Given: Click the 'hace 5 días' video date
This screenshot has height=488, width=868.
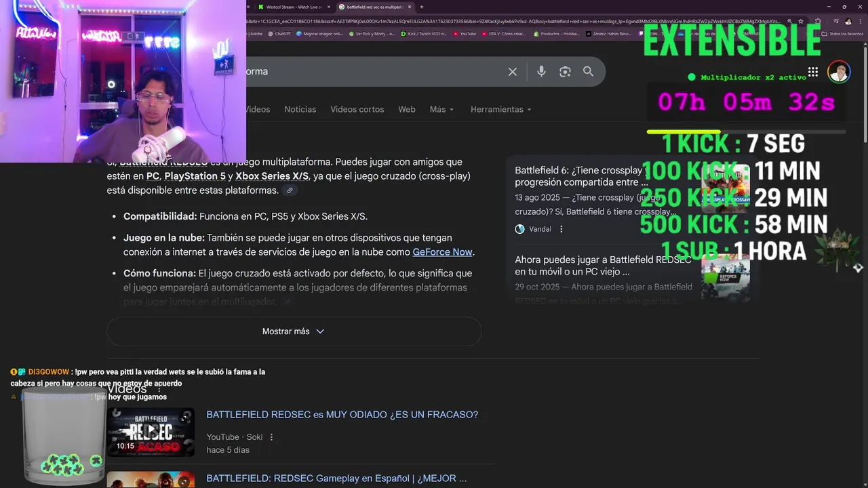Looking at the screenshot, I should 228,450.
